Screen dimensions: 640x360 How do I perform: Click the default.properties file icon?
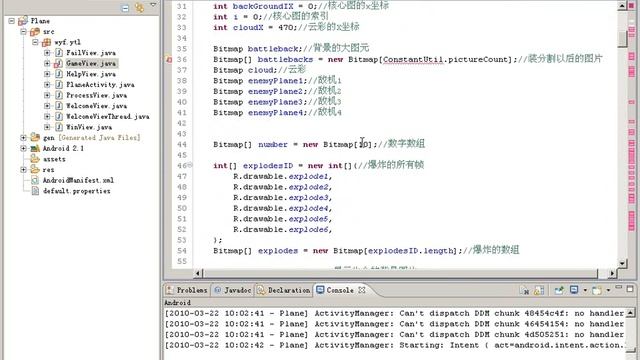[x=35, y=191]
